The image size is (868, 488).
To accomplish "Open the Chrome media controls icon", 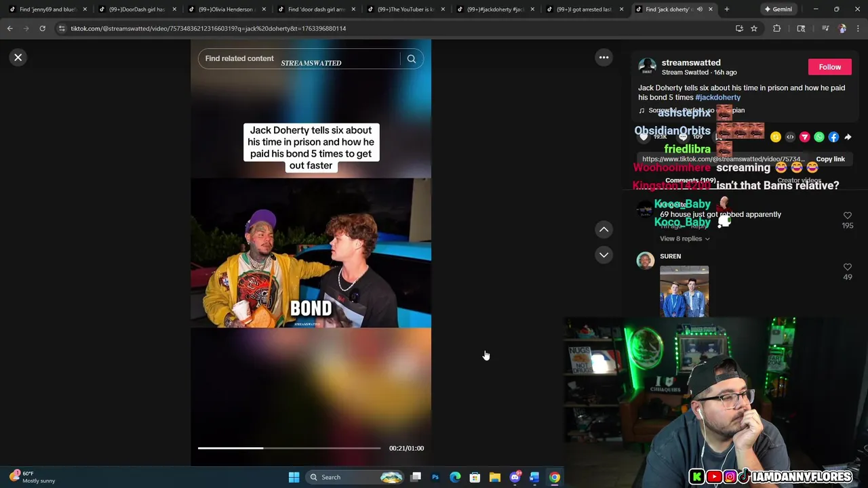I will [825, 28].
